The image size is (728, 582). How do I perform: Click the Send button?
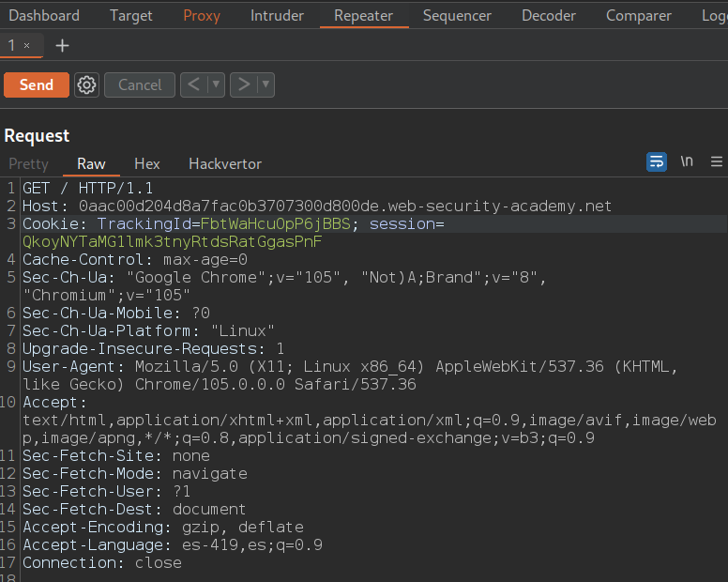(37, 84)
